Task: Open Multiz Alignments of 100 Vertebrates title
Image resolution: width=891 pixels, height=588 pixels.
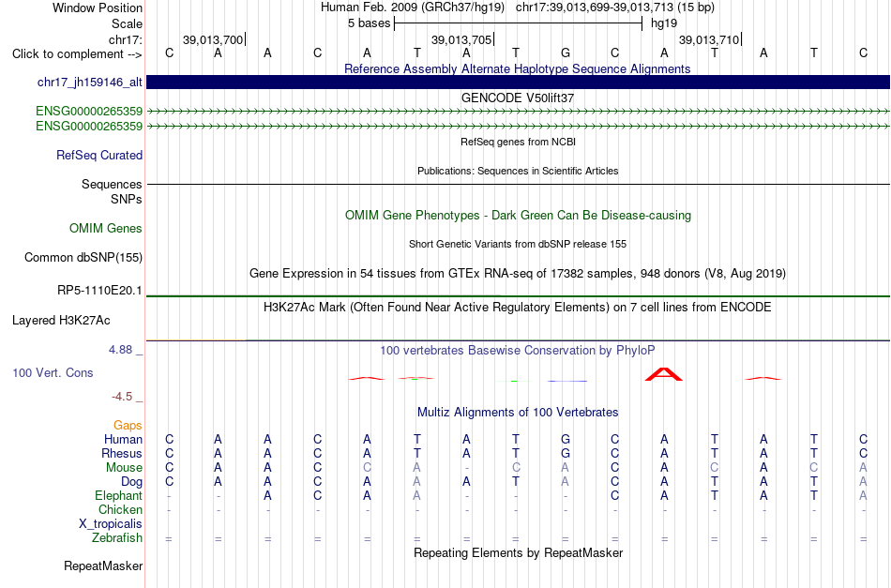Action: [x=518, y=413]
